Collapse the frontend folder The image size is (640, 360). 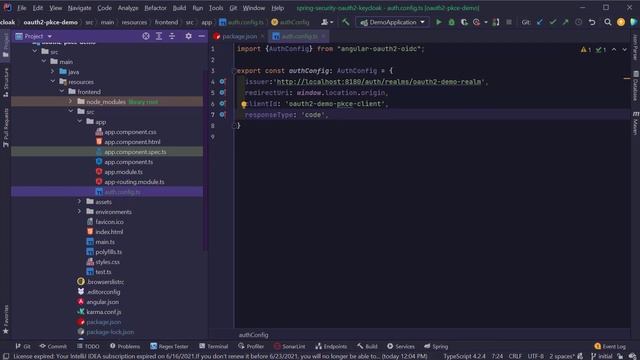(62, 91)
